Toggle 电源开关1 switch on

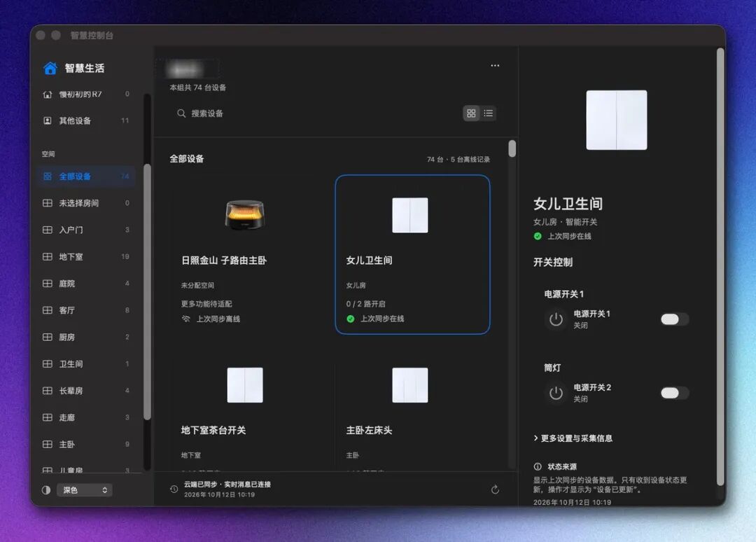(x=675, y=319)
